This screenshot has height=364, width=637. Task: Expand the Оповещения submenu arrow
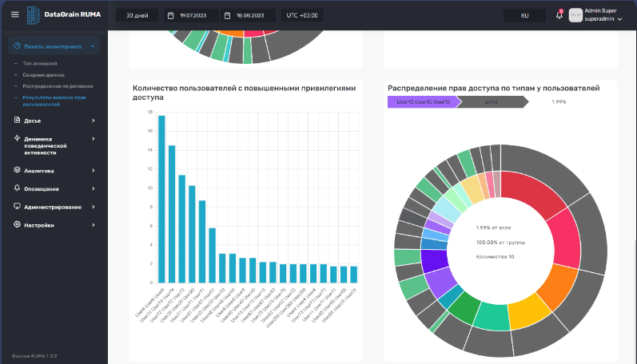point(94,188)
